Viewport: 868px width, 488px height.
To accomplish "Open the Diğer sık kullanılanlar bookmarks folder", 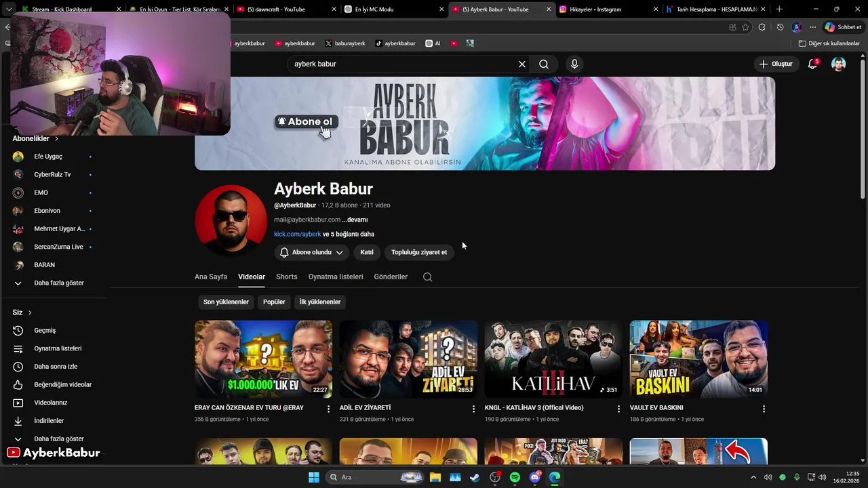I will 829,43.
